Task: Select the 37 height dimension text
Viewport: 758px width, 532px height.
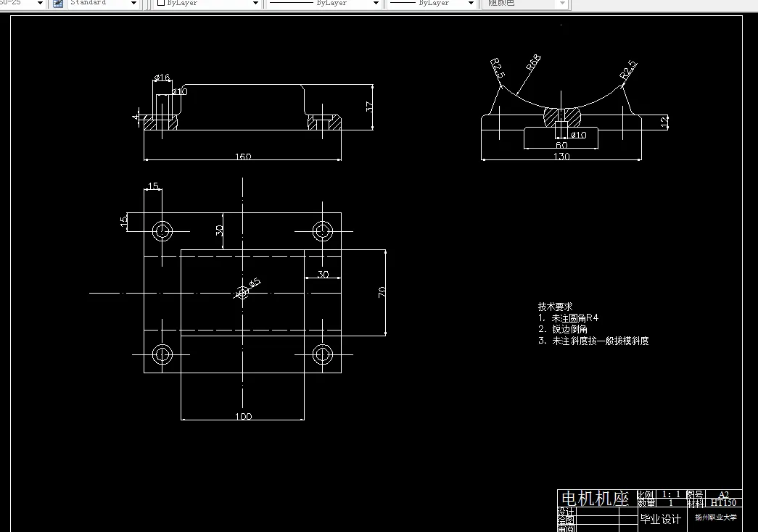Action: pos(369,107)
